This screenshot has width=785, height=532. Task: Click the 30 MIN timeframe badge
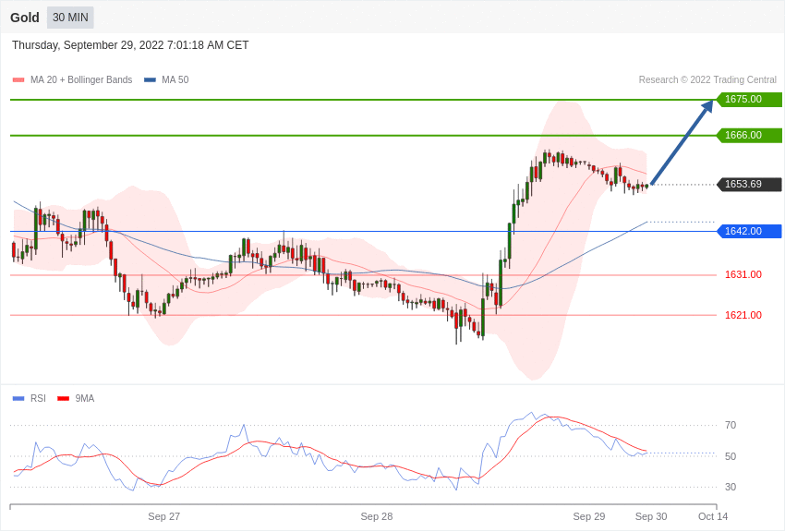(70, 18)
